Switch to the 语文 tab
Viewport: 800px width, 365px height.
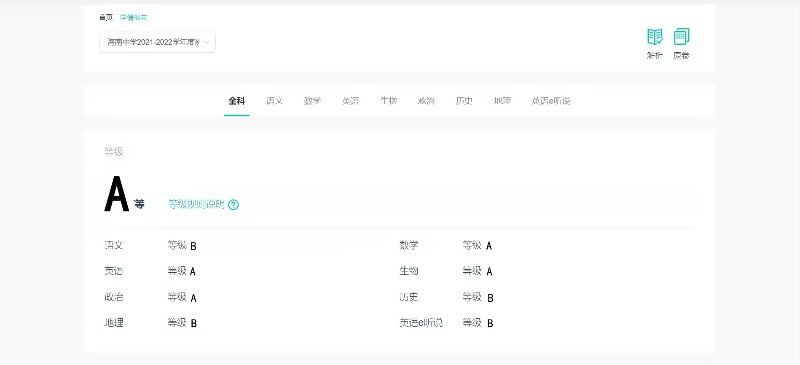pyautogui.click(x=274, y=101)
